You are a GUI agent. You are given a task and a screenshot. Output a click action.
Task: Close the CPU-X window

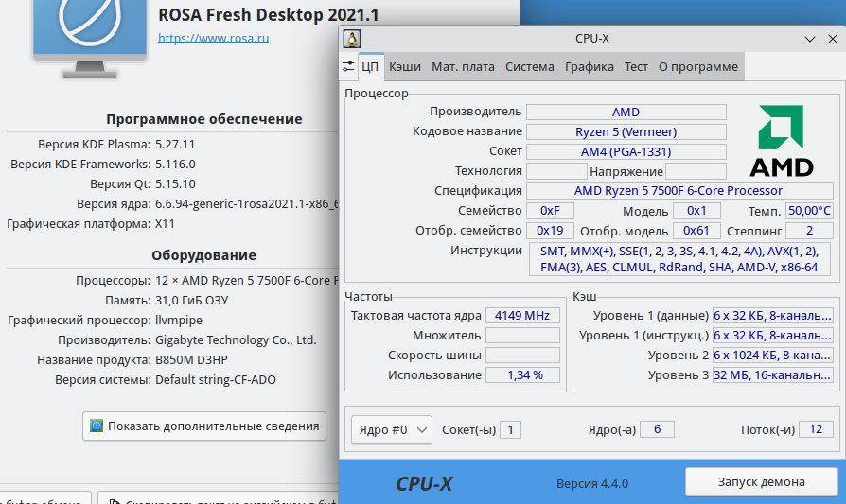click(x=831, y=39)
